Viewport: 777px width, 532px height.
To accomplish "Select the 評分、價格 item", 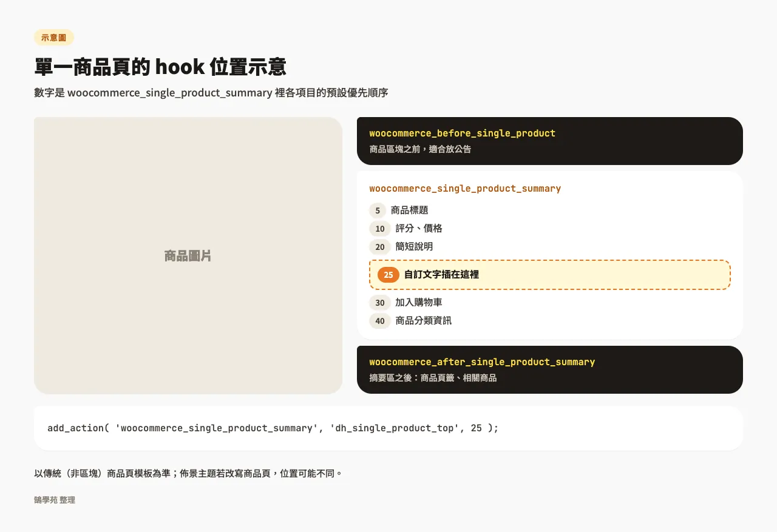I will tap(419, 229).
